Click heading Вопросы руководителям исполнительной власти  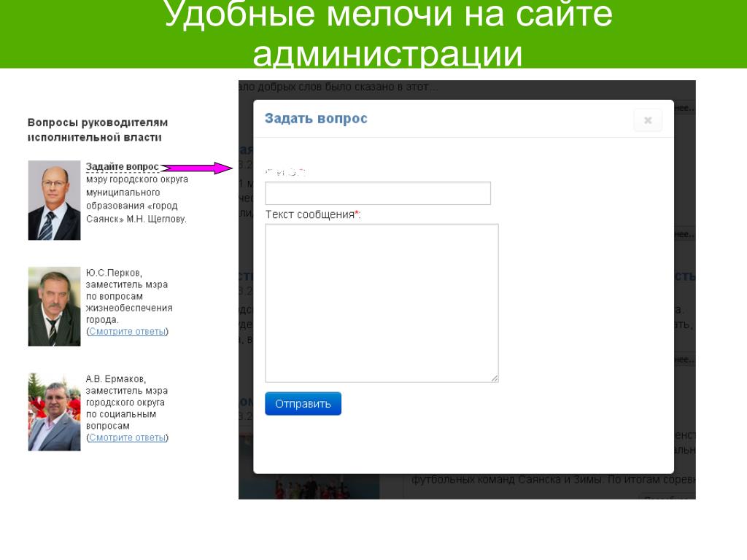[98, 130]
